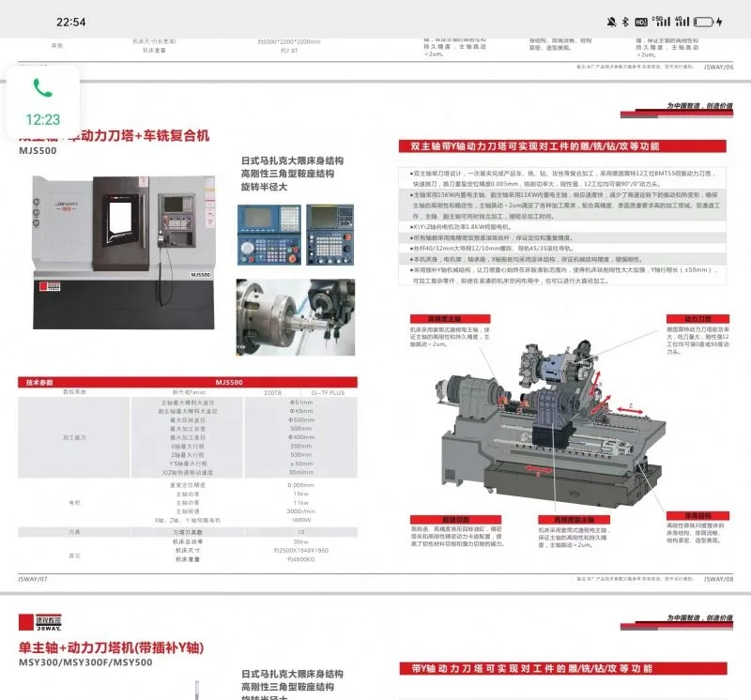Viewport: 751px width, 700px height.
Task: Select the ±50mm Y-axis travel value
Action: pos(301,464)
